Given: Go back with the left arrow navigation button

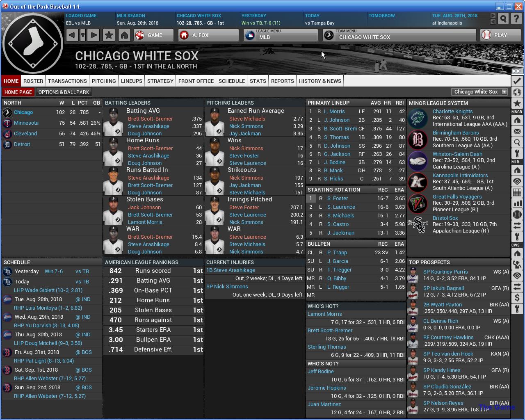Looking at the screenshot, I should pyautogui.click(x=72, y=35).
